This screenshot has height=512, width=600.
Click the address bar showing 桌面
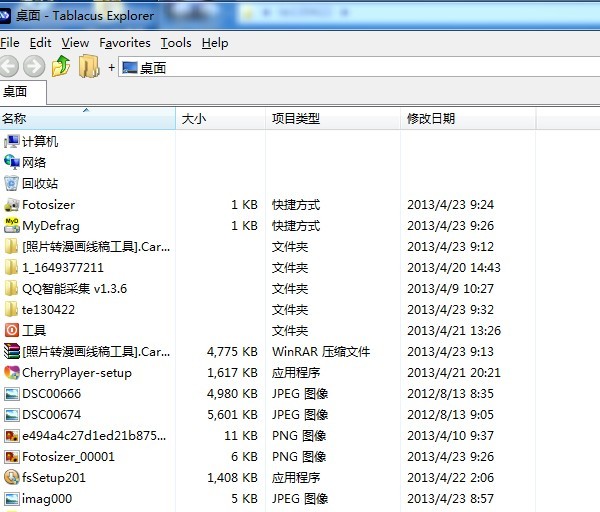click(359, 68)
